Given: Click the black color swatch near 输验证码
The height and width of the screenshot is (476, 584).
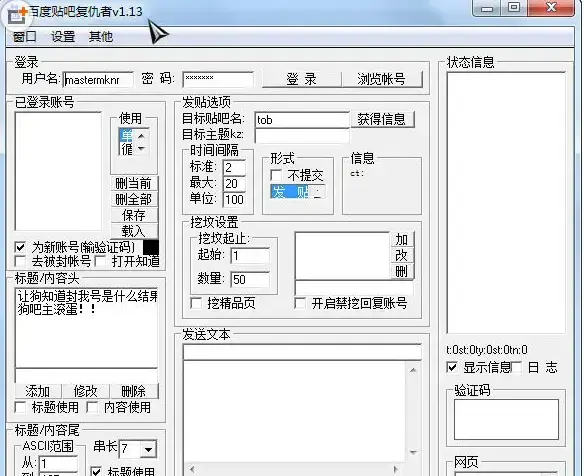Looking at the screenshot, I should click(x=151, y=247).
